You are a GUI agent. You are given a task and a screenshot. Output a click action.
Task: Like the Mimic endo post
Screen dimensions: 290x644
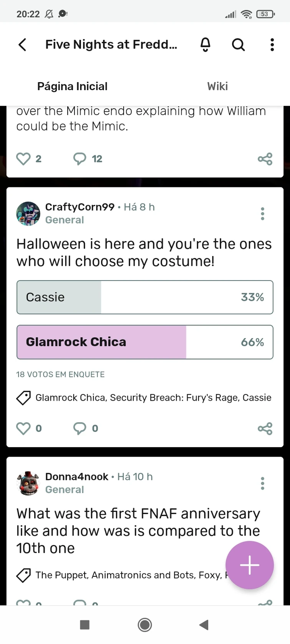23,159
